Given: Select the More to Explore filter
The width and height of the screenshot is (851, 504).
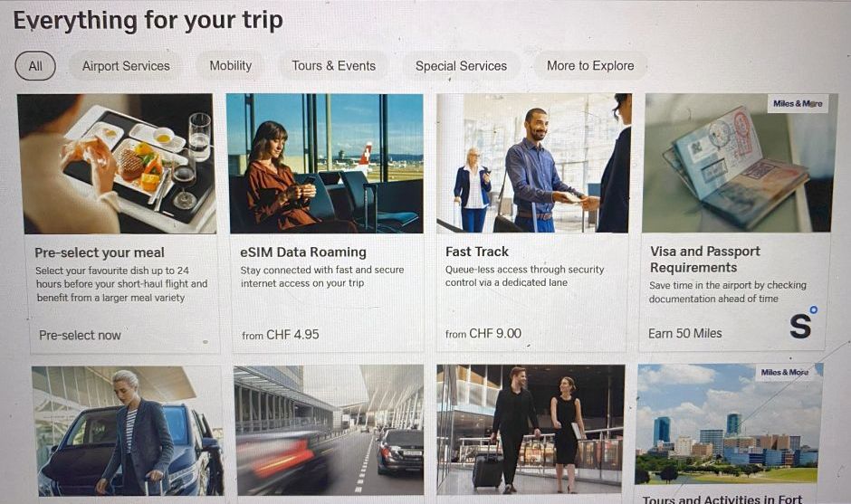Looking at the screenshot, I should point(590,66).
